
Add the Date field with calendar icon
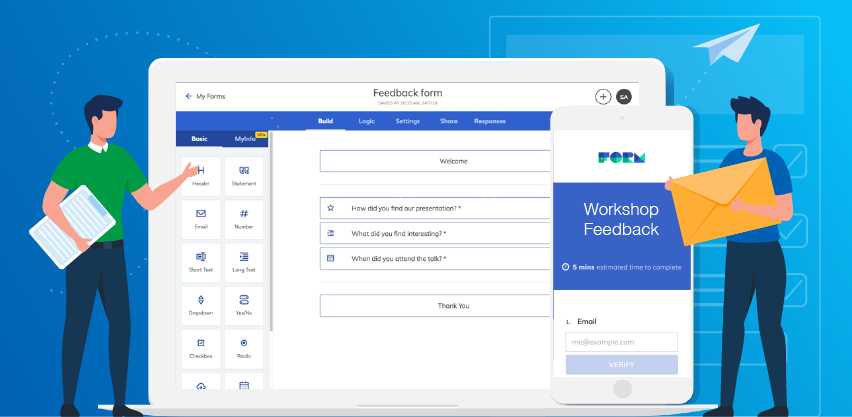pyautogui.click(x=244, y=381)
